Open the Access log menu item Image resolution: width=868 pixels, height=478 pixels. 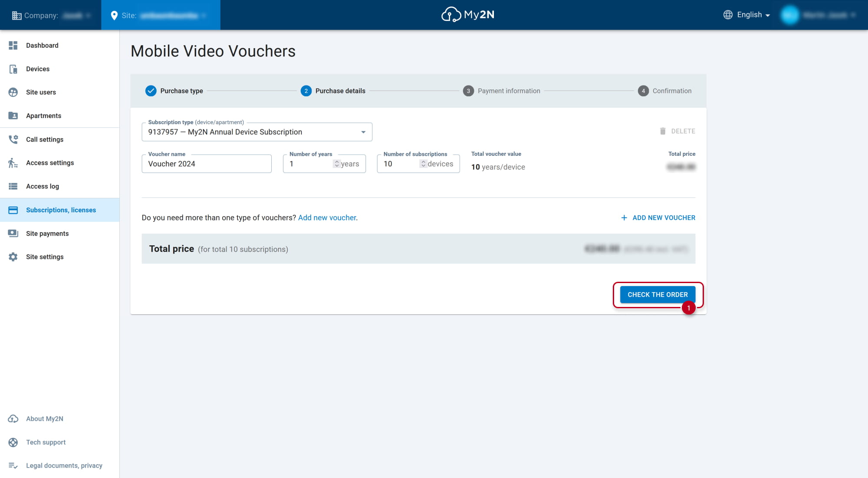coord(59,186)
